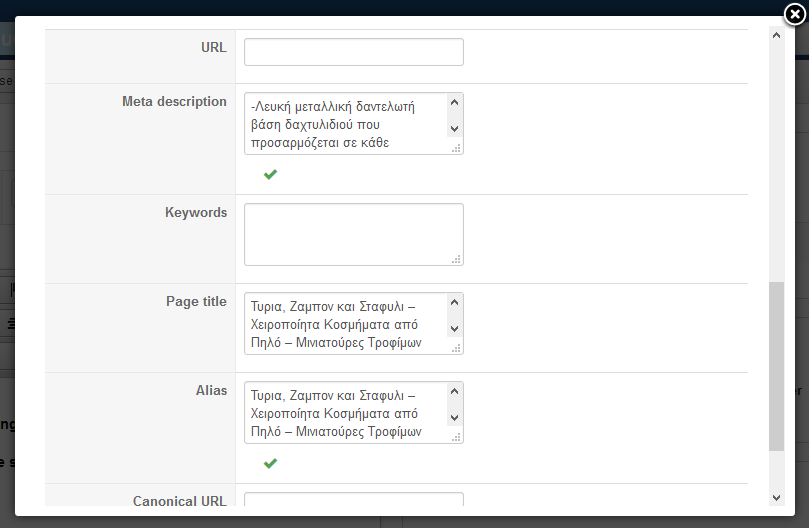Image resolution: width=809 pixels, height=528 pixels.
Task: Click the URL input field
Action: coord(353,52)
